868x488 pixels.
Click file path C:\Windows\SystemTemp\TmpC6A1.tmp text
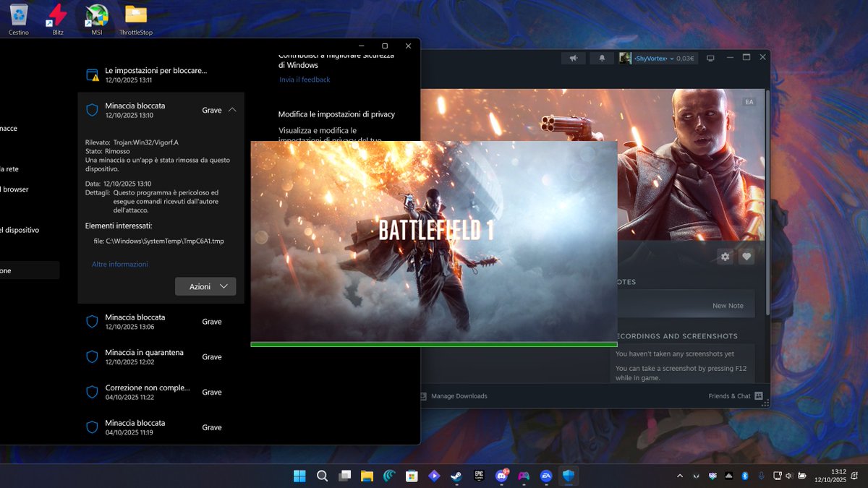pyautogui.click(x=159, y=241)
